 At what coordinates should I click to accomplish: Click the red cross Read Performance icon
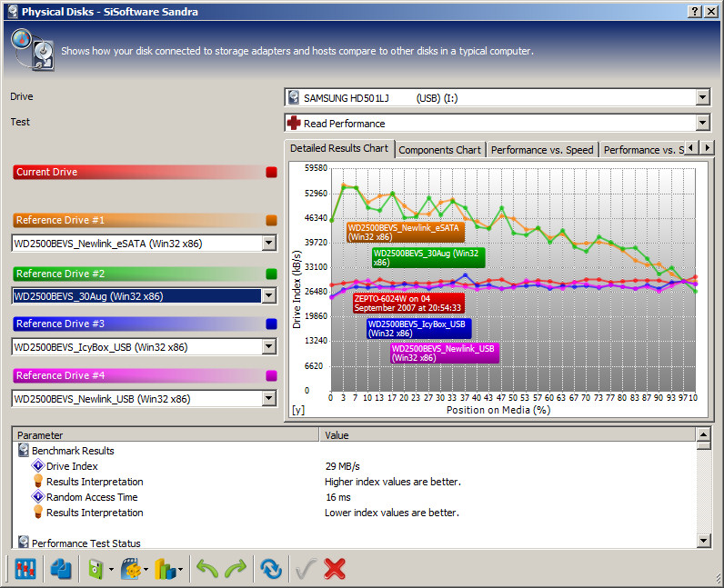pos(294,123)
